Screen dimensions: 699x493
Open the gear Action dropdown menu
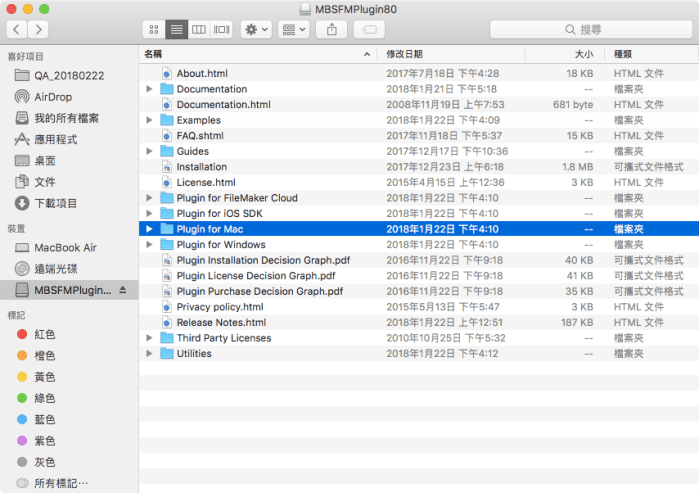[x=255, y=30]
